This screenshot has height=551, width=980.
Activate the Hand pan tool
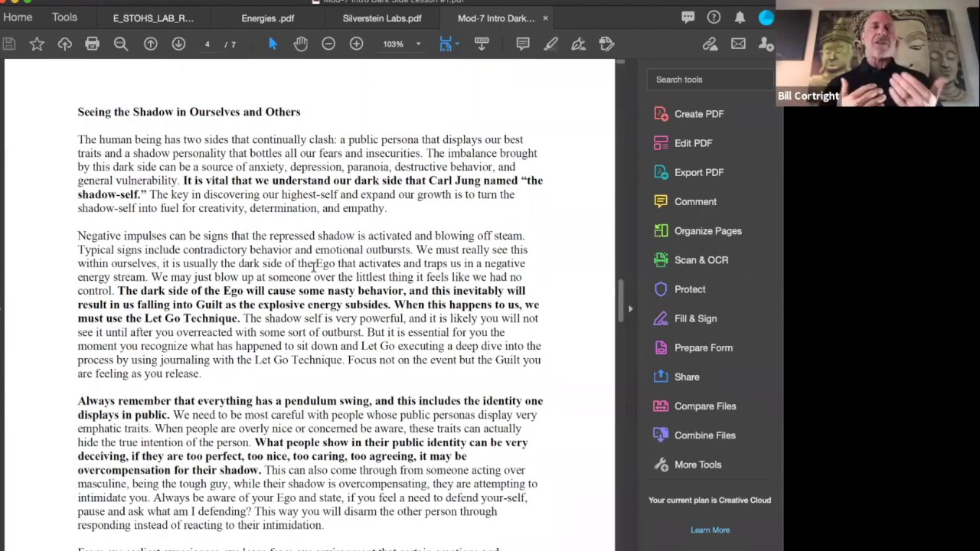(x=300, y=44)
